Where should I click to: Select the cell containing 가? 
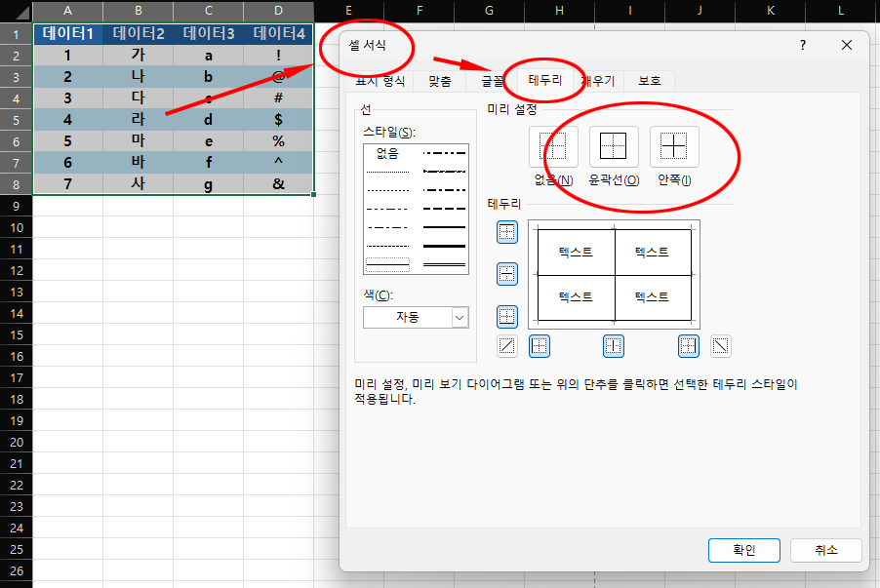pyautogui.click(x=139, y=55)
